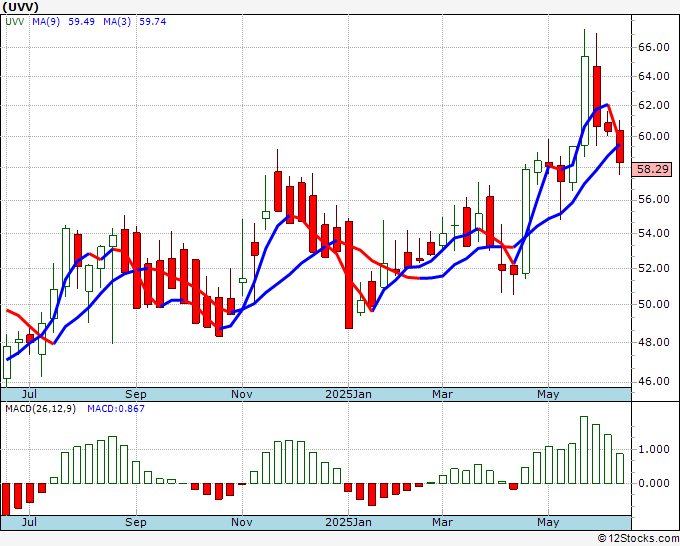Click the Sep label on MACD axis

pyautogui.click(x=136, y=522)
